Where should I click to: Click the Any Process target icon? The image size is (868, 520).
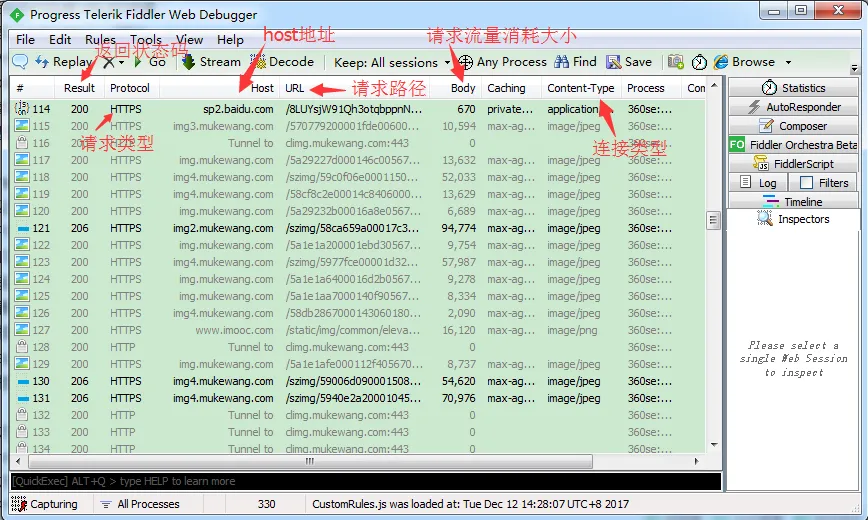coord(466,62)
